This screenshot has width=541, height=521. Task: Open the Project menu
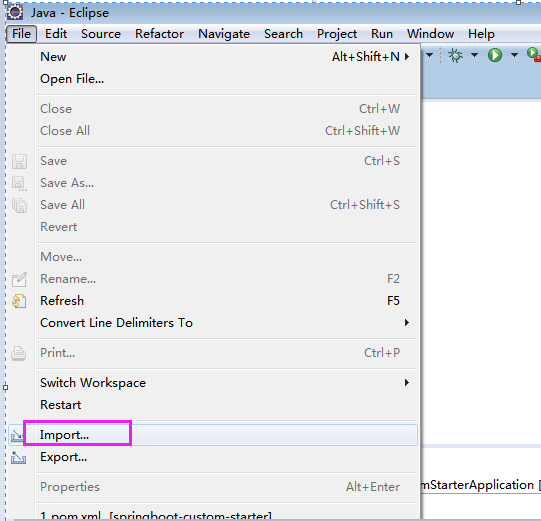click(x=337, y=34)
